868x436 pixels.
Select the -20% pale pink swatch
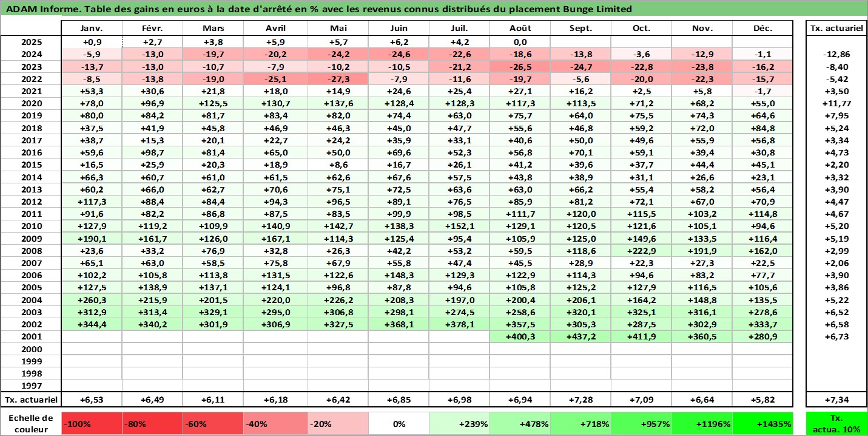[338, 424]
